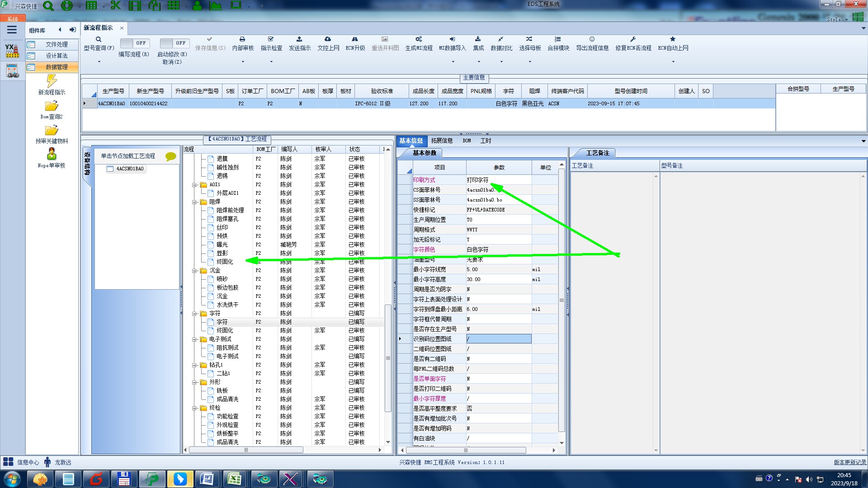
Task: Collapse the 沉金 tree folder
Action: pyautogui.click(x=194, y=271)
